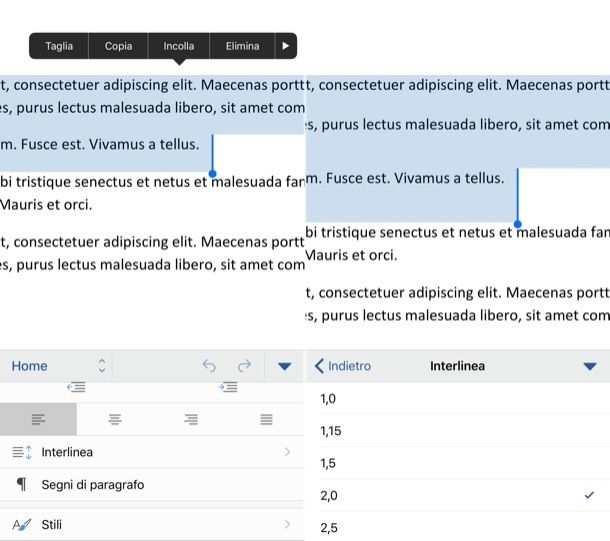Collapse the Interlinea panel down triangle
Image resolution: width=610 pixels, height=541 pixels.
point(590,366)
